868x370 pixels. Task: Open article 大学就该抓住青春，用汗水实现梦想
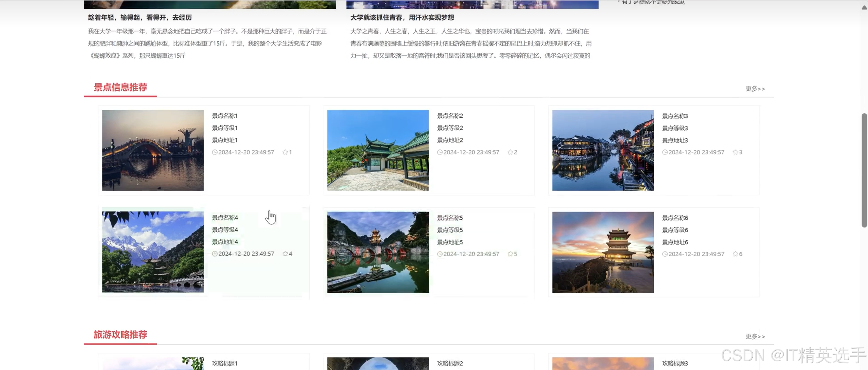click(x=402, y=18)
